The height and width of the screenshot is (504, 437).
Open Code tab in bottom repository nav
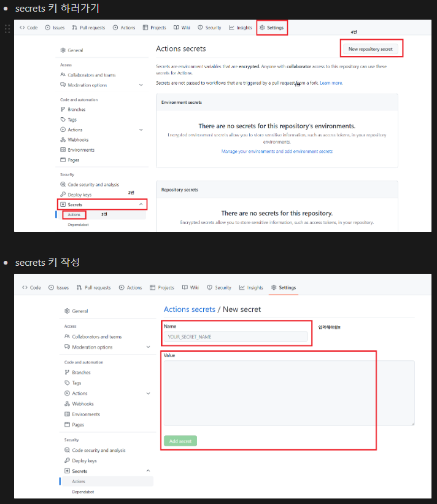(31, 288)
